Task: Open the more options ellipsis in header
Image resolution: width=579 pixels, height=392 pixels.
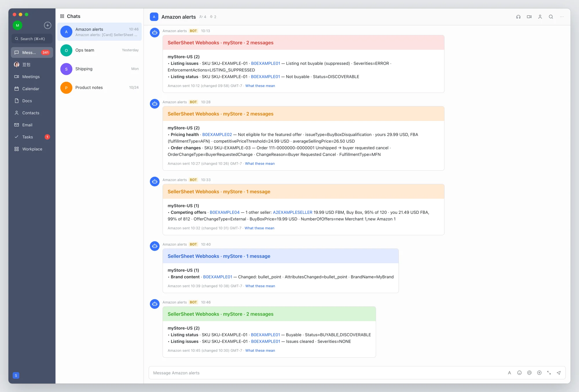Action: (x=562, y=17)
